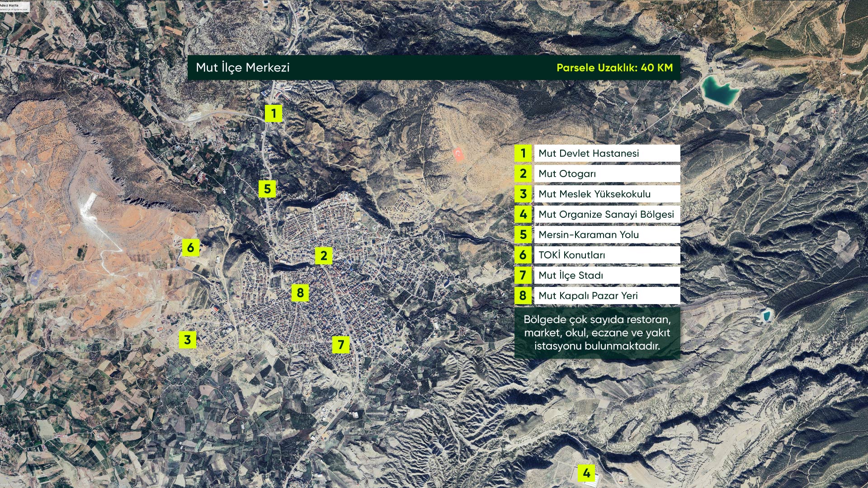
Task: Click the Mut İlçe Merkezi title text
Action: [243, 68]
